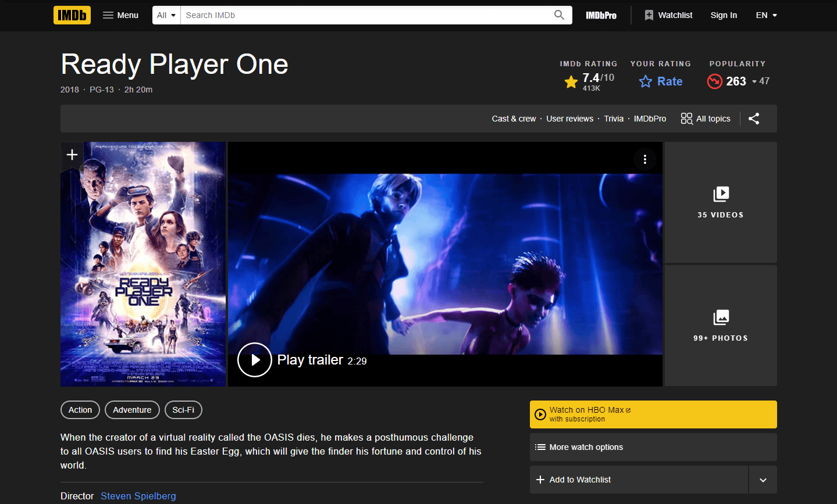Open Watchlist from the header
This screenshot has height=504, width=837.
(x=668, y=15)
